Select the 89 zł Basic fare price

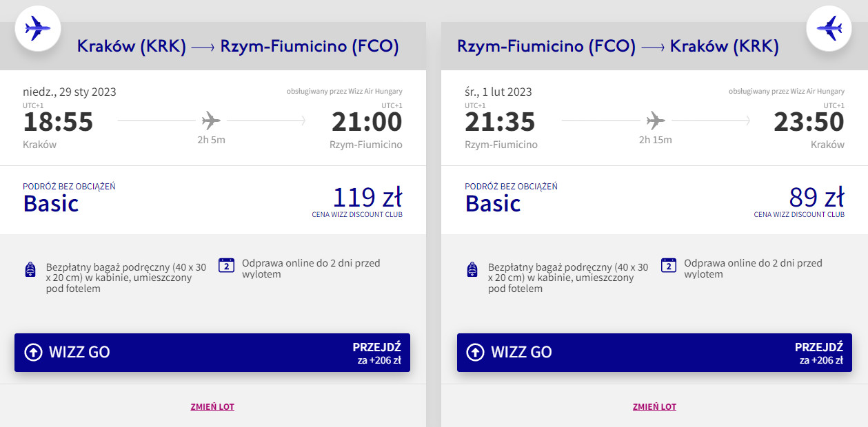coord(816,198)
